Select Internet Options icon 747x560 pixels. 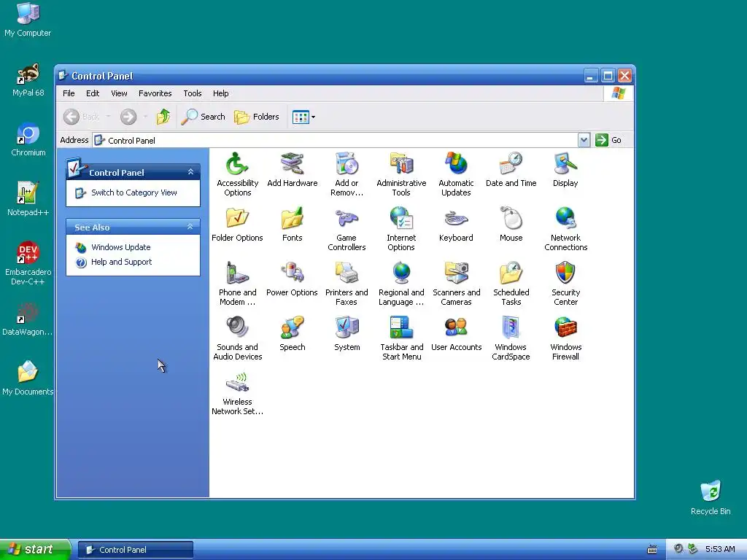[x=401, y=228]
